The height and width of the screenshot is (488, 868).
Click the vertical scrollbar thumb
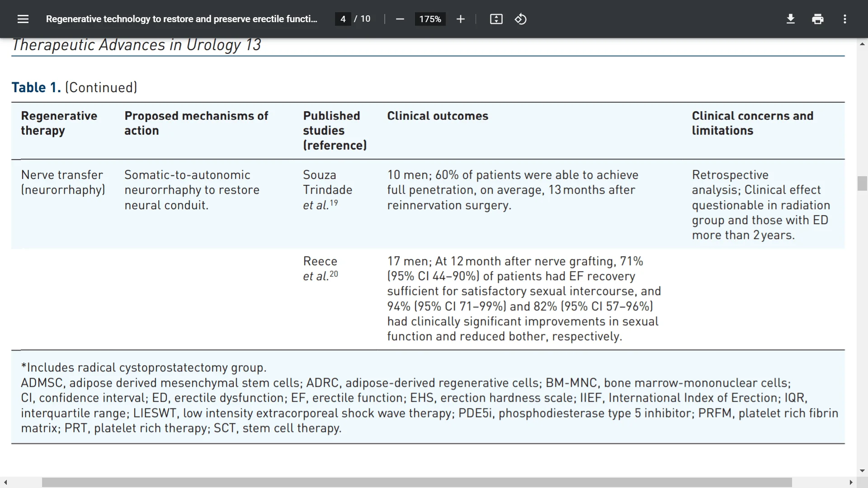tap(862, 183)
